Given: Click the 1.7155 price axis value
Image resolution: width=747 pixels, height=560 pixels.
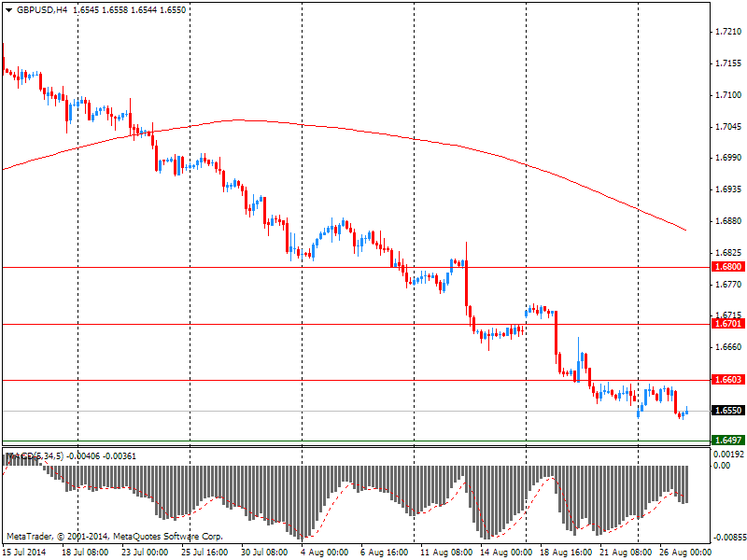Looking at the screenshot, I should click(729, 63).
